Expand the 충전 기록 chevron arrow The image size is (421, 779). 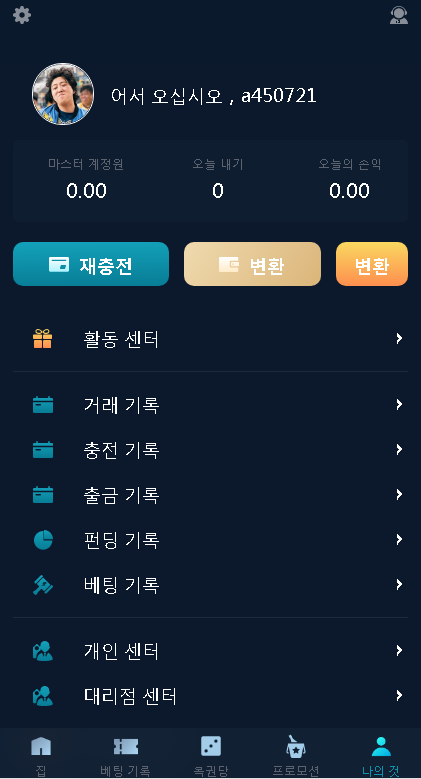click(x=399, y=450)
